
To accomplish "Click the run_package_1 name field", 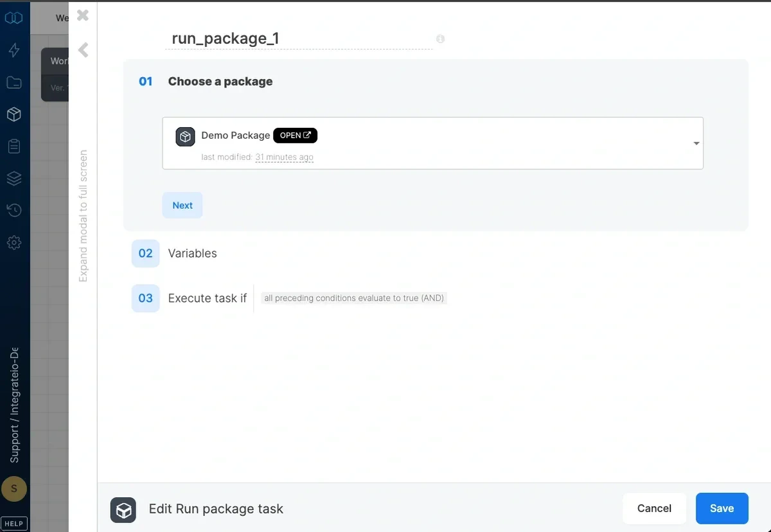I will point(225,39).
